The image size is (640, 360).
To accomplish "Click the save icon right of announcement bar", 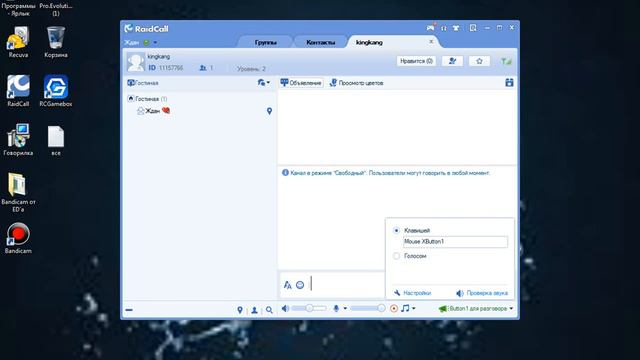I will click(x=509, y=83).
